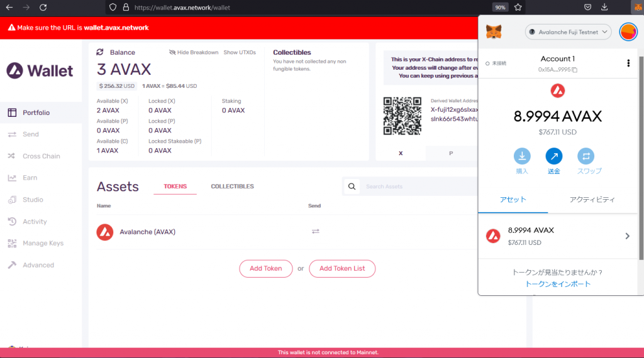Switch to the COLLECTIBLES tab
Image resolution: width=644 pixels, height=358 pixels.
pos(232,187)
